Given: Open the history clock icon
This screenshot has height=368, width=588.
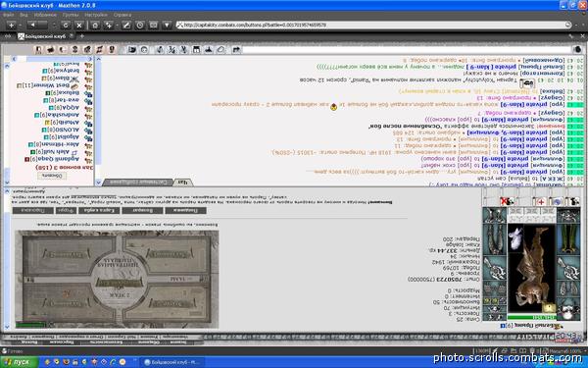Looking at the screenshot, I should (x=139, y=26).
